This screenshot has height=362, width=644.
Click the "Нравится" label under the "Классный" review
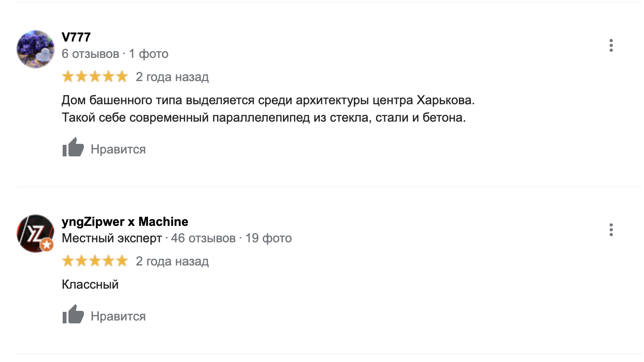pos(118,316)
